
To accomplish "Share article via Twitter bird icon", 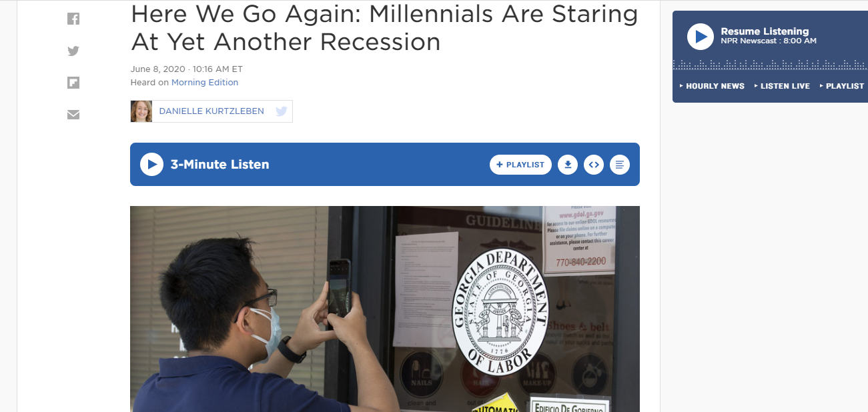I will click(73, 51).
